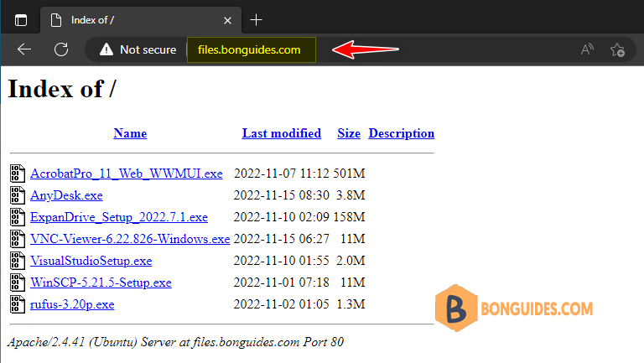Click the date 2022-11-15 08:30

[282, 195]
